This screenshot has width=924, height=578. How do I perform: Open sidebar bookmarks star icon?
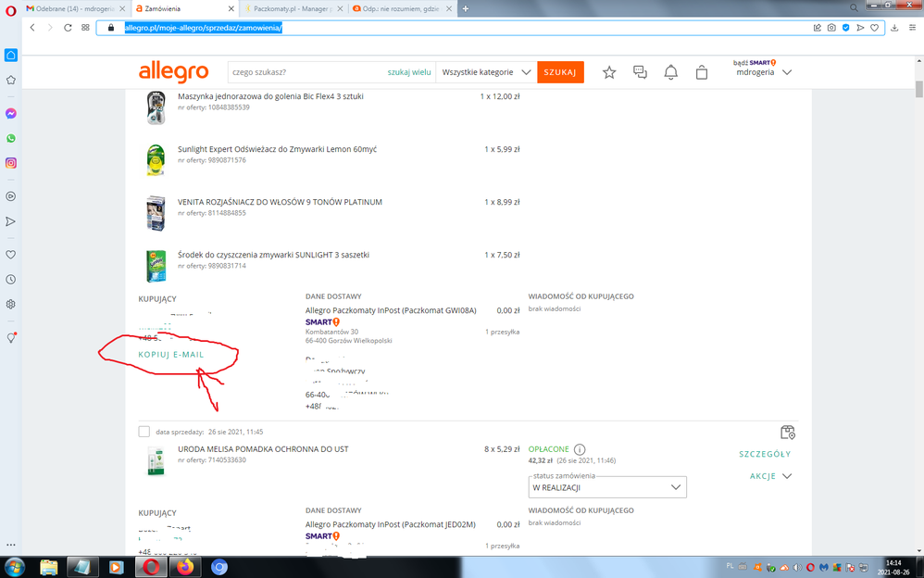tap(10, 80)
